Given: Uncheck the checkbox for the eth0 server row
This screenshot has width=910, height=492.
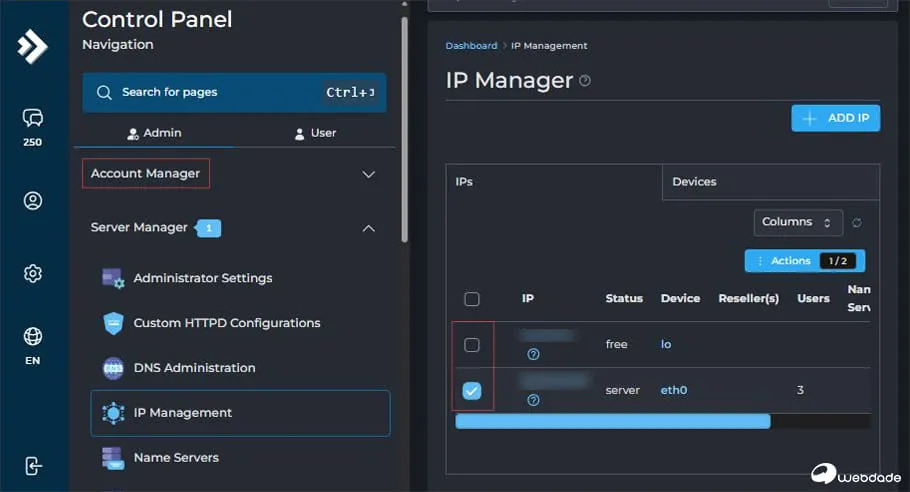Looking at the screenshot, I should 472,391.
